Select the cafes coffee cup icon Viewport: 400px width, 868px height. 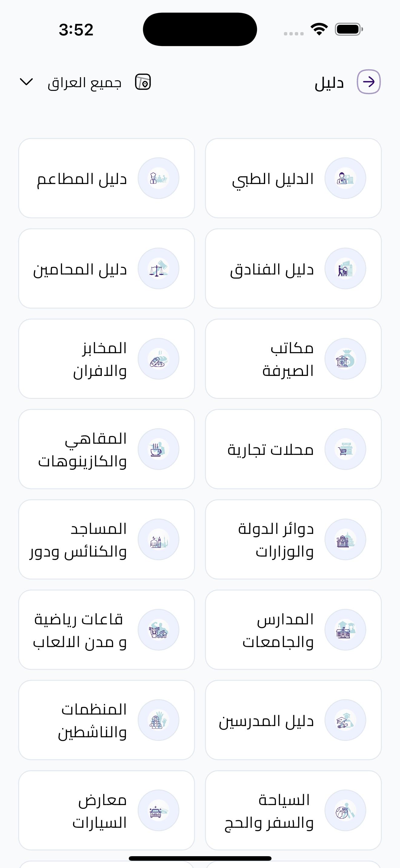tap(158, 449)
